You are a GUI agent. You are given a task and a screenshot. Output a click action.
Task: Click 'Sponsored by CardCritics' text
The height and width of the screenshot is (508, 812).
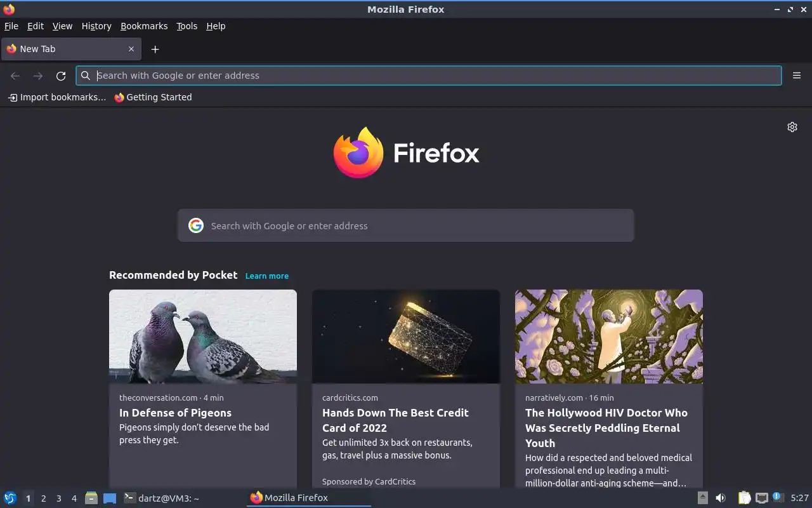(x=369, y=481)
